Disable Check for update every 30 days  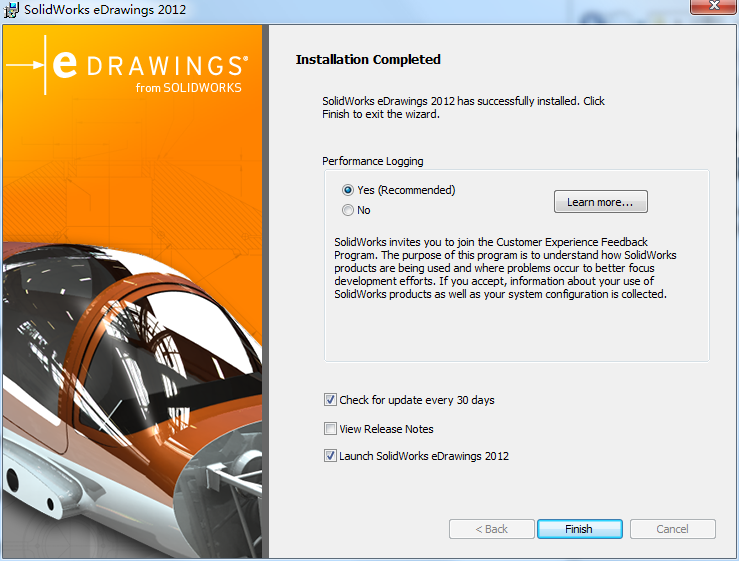tap(331, 400)
